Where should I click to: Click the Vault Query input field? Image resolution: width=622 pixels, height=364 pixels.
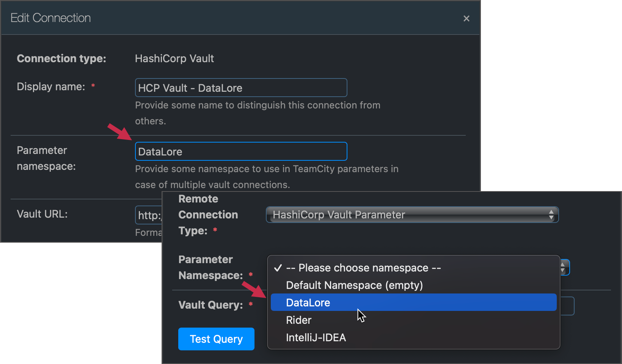567,306
